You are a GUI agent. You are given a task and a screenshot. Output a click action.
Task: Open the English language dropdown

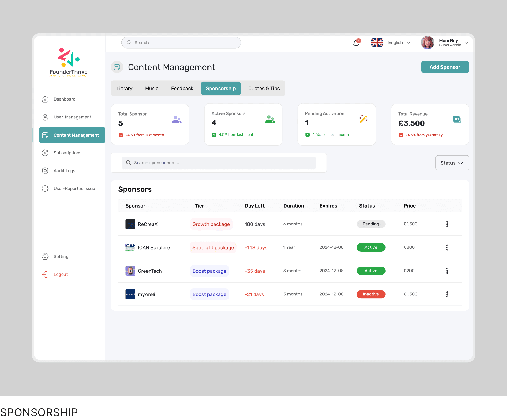(399, 43)
